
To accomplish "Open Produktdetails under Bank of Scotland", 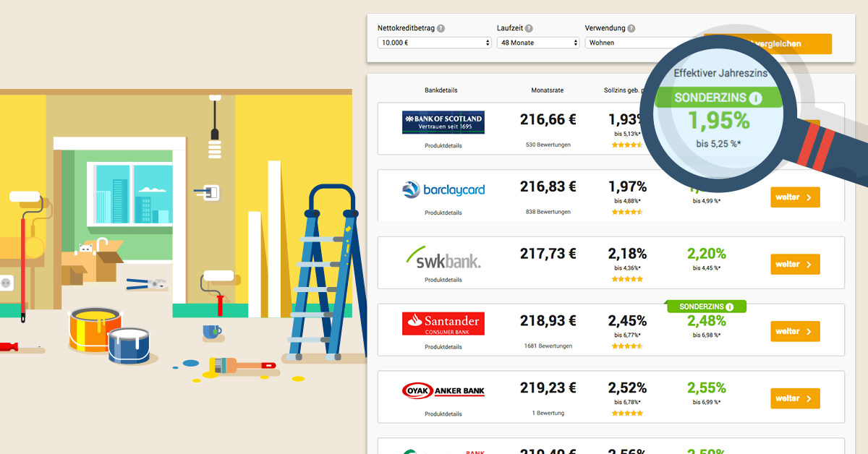I will coord(443,145).
